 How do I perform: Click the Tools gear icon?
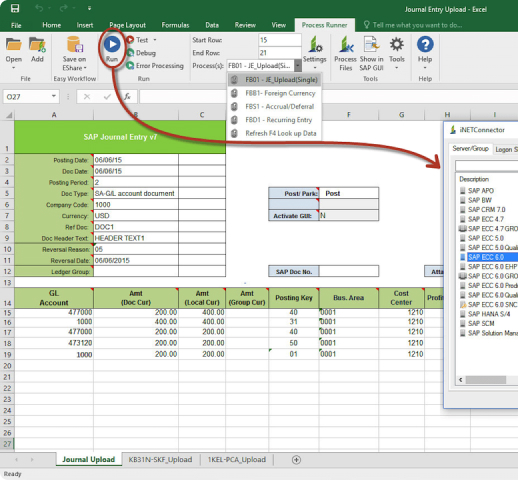click(x=397, y=44)
